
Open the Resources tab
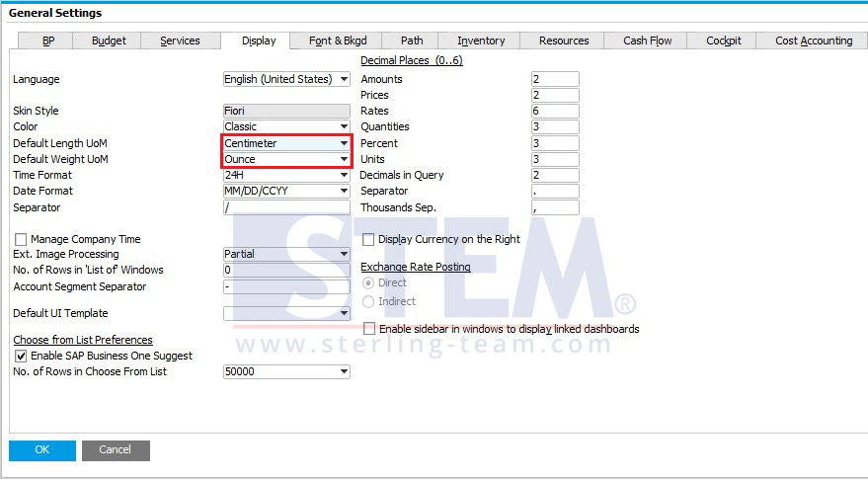tap(563, 40)
